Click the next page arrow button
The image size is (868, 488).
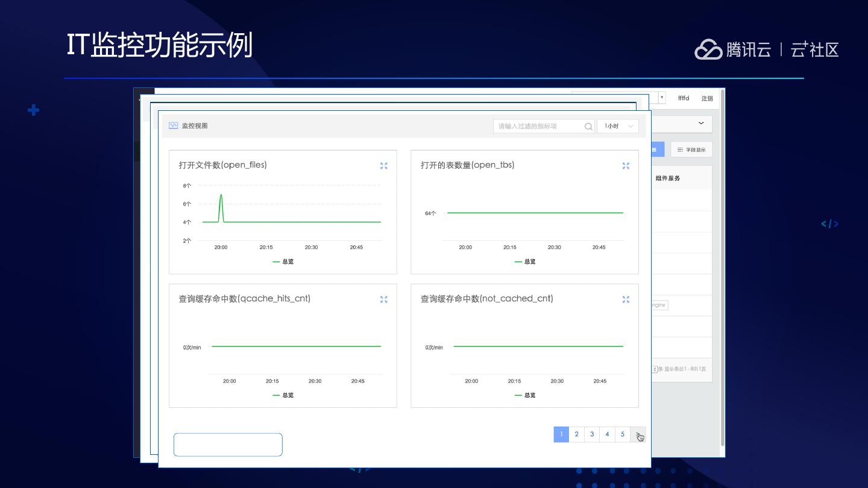[x=638, y=435]
